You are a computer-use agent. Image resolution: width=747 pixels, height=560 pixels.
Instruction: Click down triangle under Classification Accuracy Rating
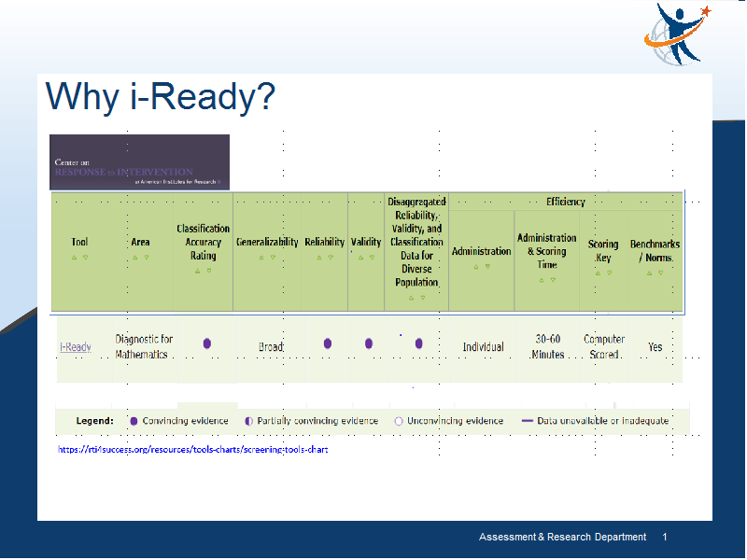pos(209,271)
